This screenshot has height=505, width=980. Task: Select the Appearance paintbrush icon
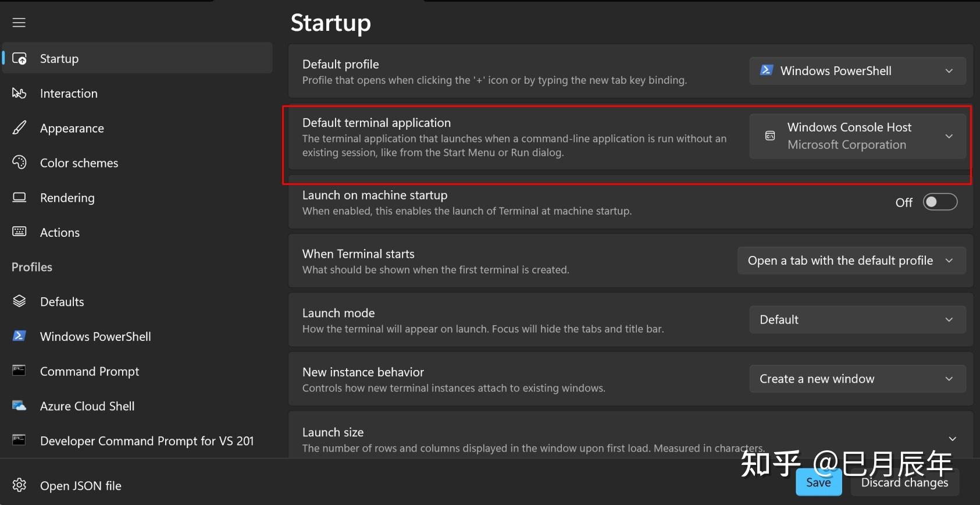(19, 128)
